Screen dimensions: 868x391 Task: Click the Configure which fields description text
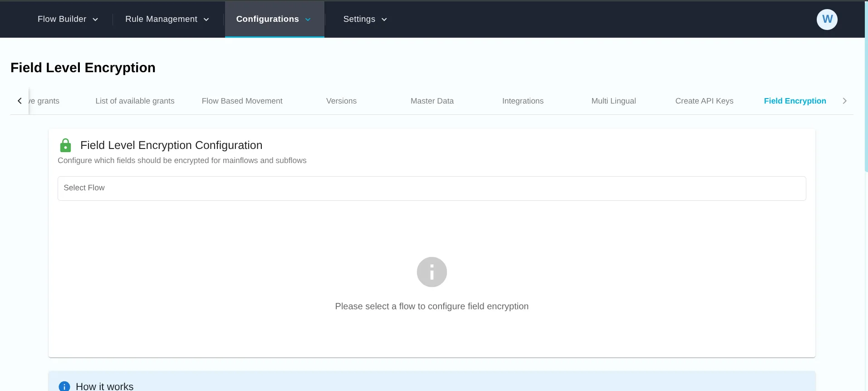tap(182, 160)
